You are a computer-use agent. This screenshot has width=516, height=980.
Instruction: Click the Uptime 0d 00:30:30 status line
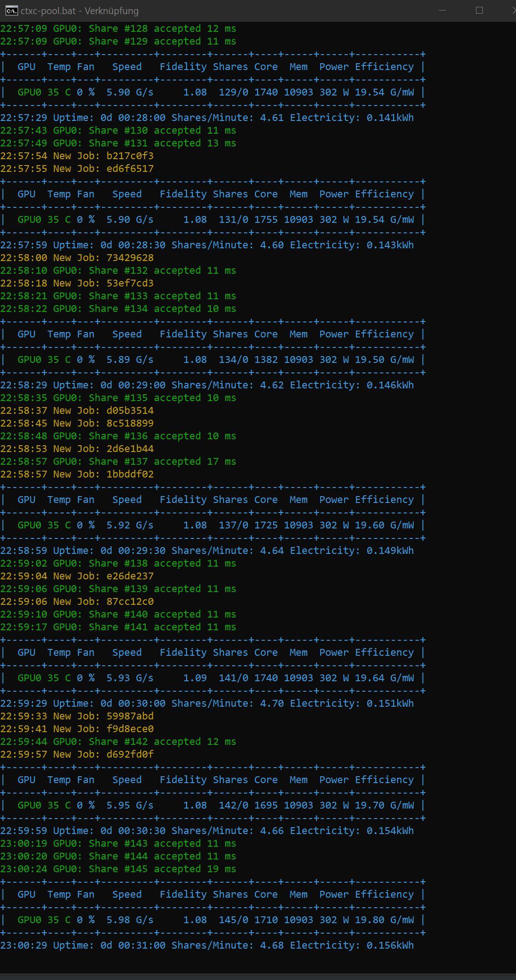(x=207, y=831)
